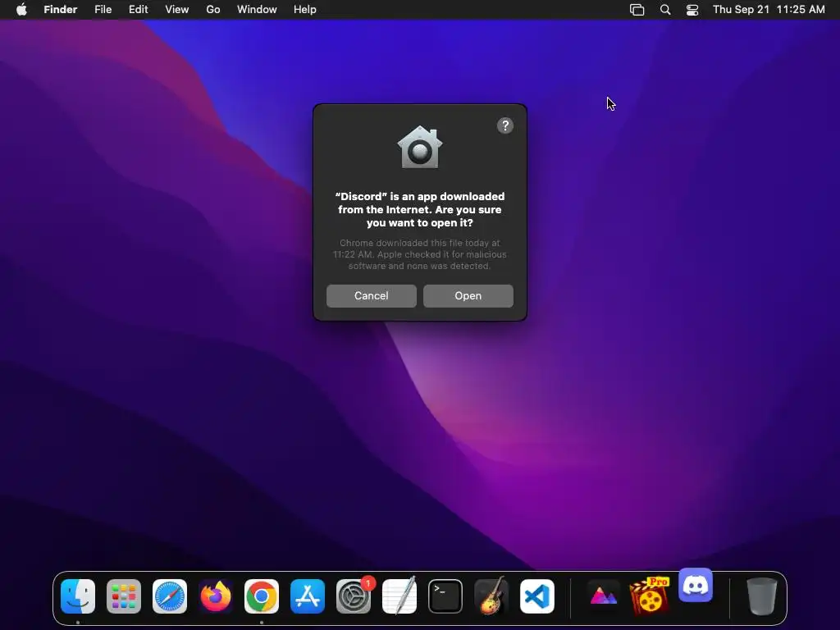Open the Apple menu
This screenshot has height=630, width=840.
point(21,9)
